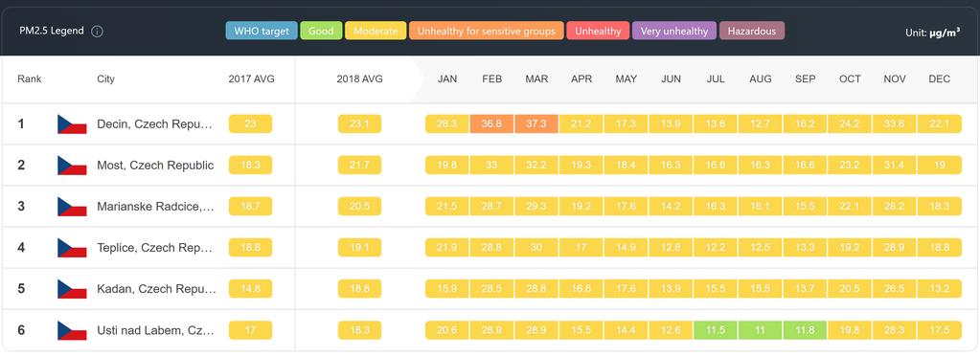
Task: Click the FEB month header
Action: (x=491, y=79)
